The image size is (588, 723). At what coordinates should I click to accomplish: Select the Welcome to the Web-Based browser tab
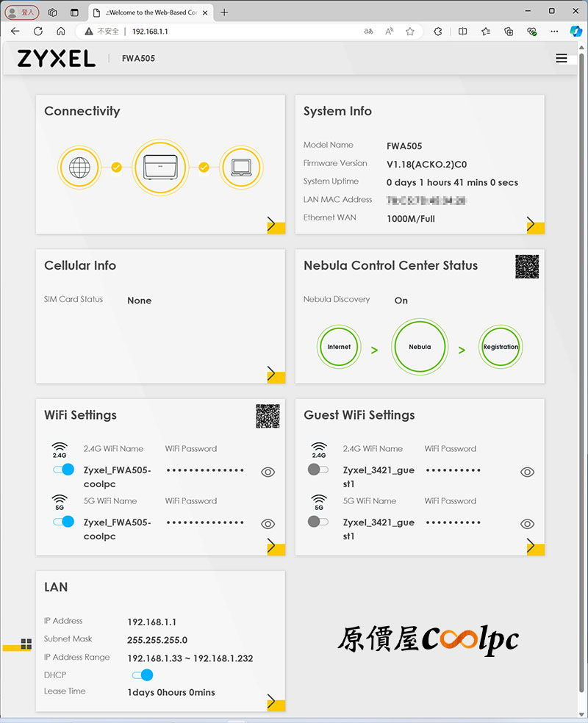tap(151, 12)
